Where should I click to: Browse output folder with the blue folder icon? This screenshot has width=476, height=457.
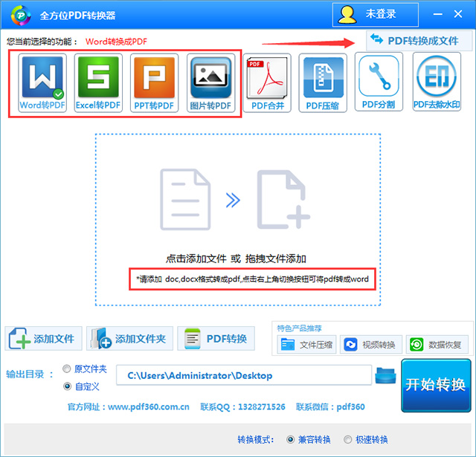tap(385, 375)
